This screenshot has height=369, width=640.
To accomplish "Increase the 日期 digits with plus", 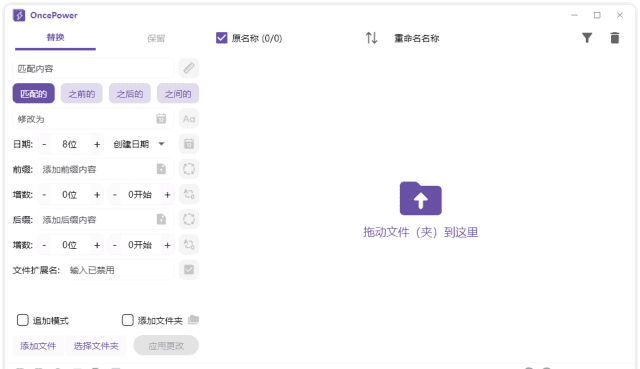I will pyautogui.click(x=97, y=144).
